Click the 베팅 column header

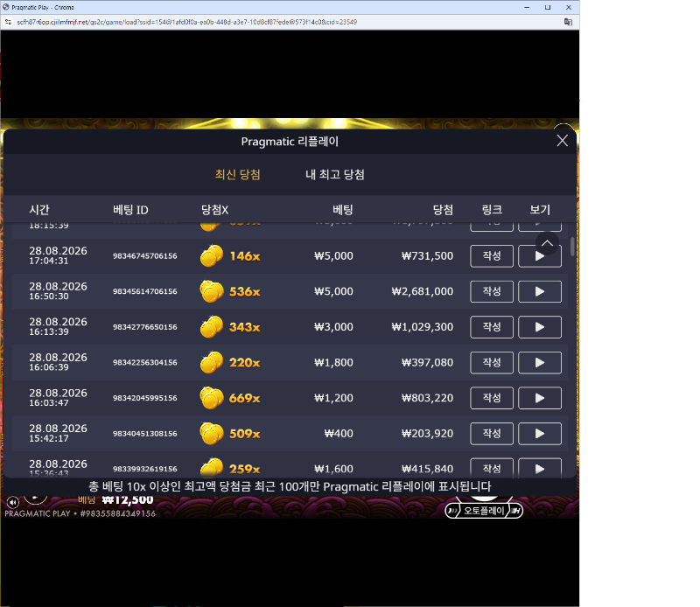click(342, 210)
